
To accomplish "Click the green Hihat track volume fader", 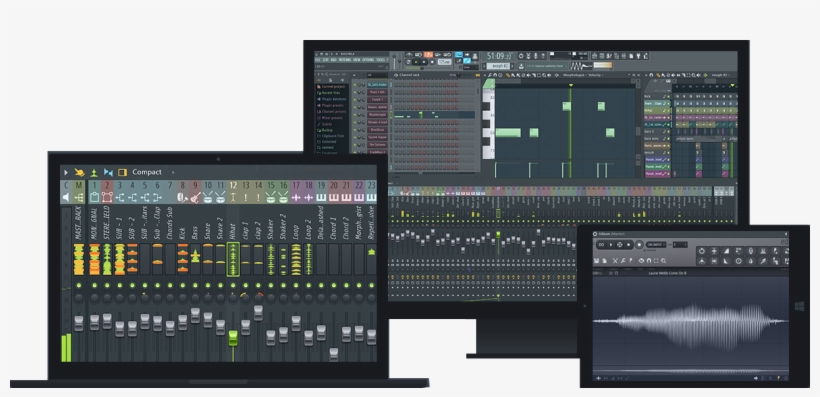I will coord(233,338).
